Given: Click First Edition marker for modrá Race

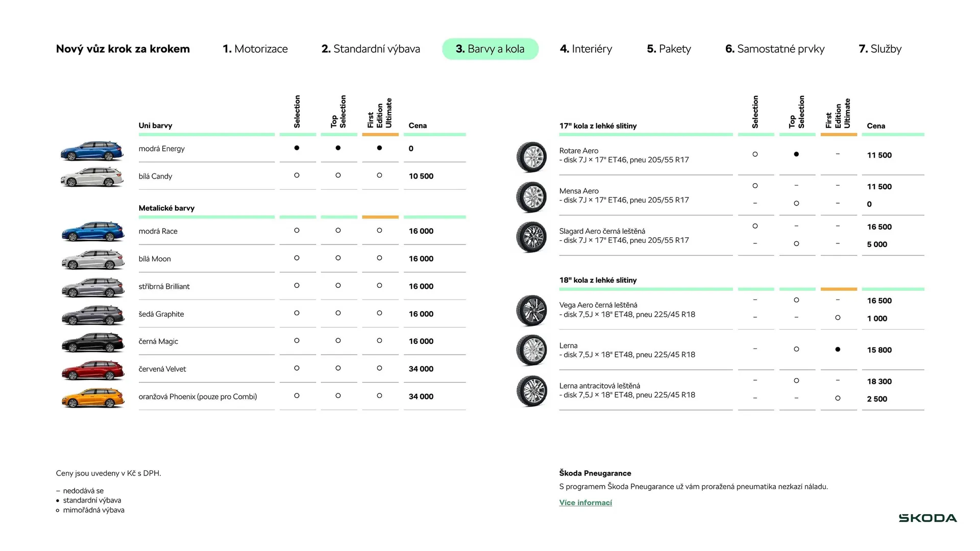Looking at the screenshot, I should tap(379, 230).
